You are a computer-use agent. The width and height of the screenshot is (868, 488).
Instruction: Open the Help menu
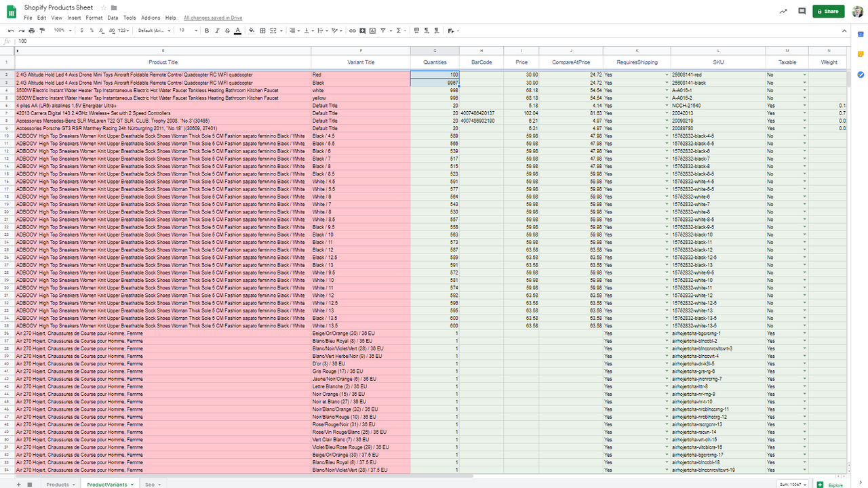tap(170, 18)
